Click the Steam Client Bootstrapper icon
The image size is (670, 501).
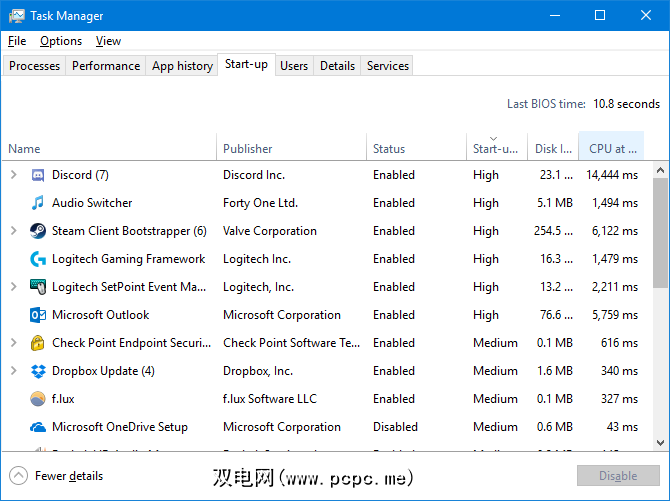pyautogui.click(x=38, y=231)
